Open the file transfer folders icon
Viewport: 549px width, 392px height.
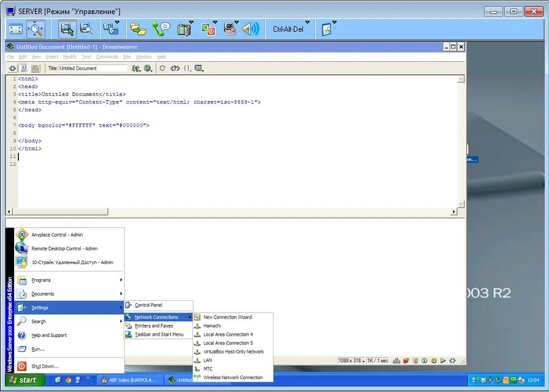coord(138,29)
